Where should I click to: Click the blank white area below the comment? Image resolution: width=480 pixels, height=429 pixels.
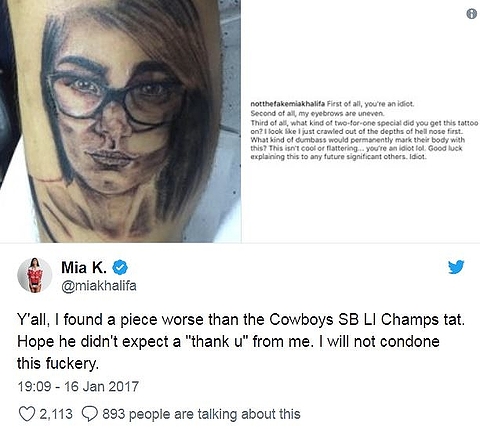pyautogui.click(x=361, y=200)
